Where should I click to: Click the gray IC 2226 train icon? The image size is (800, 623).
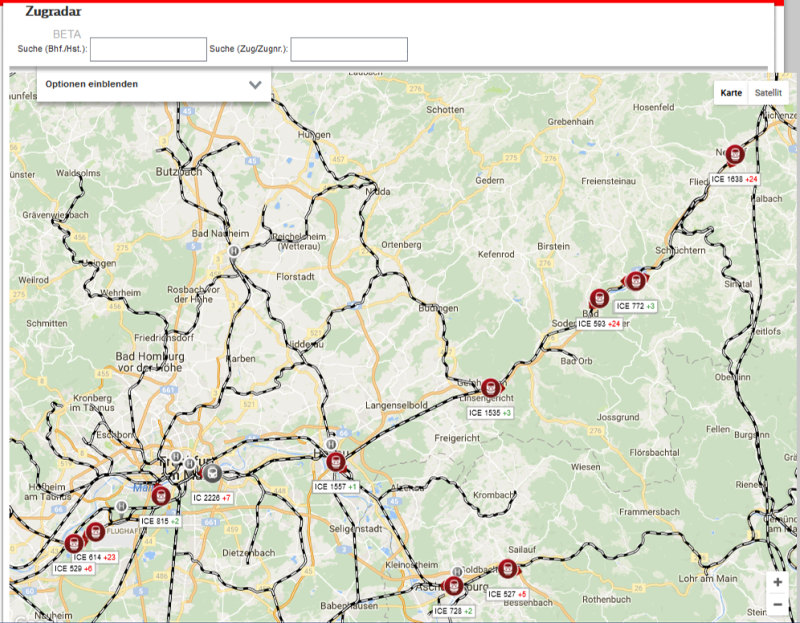click(212, 473)
